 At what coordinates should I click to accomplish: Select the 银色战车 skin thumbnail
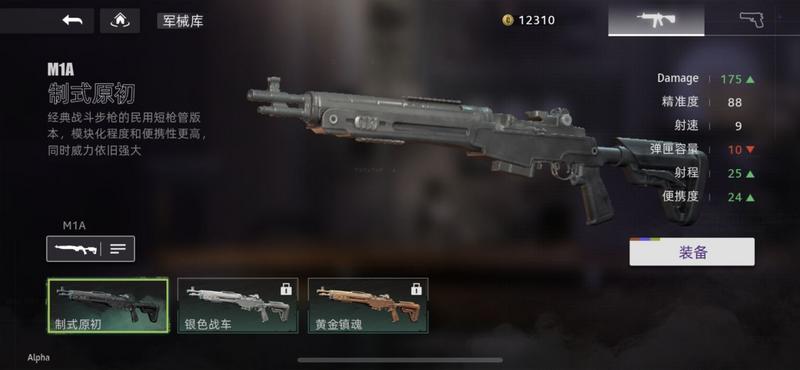tap(238, 306)
